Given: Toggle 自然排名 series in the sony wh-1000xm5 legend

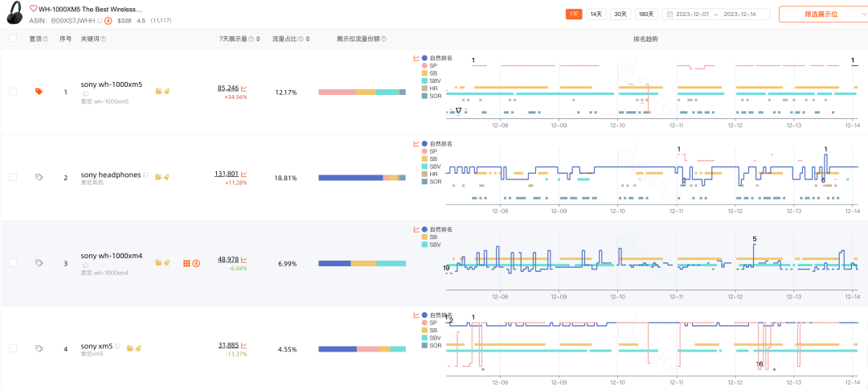Looking at the screenshot, I should (x=436, y=58).
